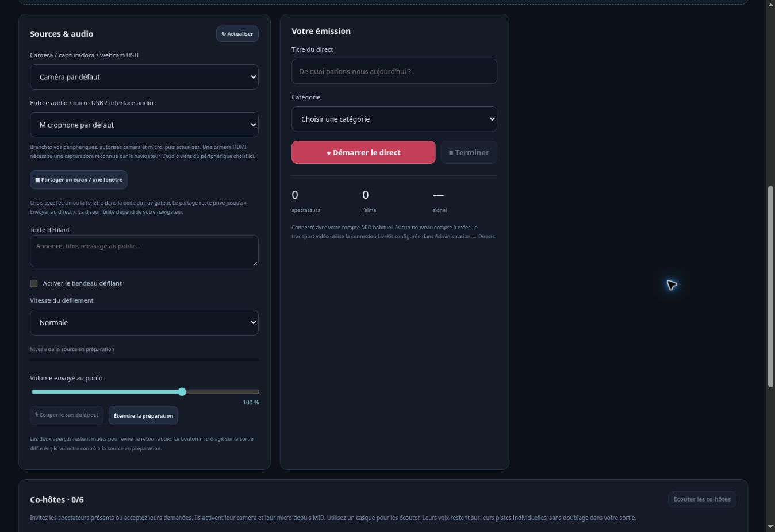The height and width of the screenshot is (532, 775).
Task: Mute with Couper le son du direct
Action: point(67,415)
